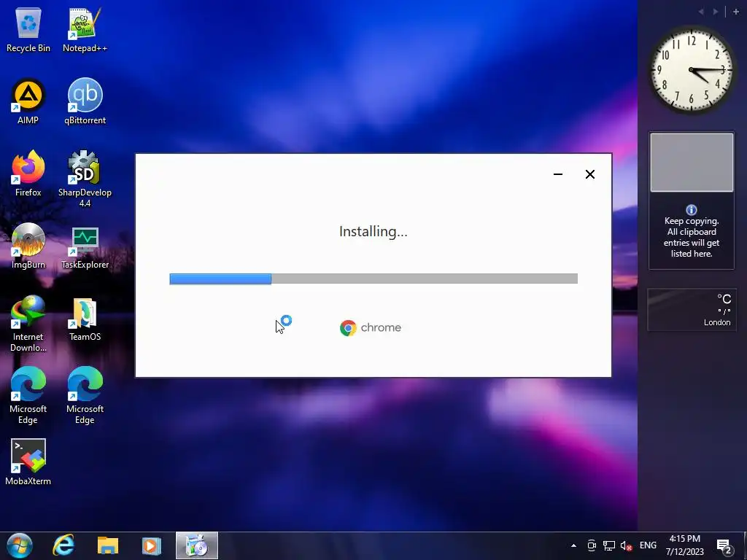Show hidden system tray icons
Viewport: 747px width, 560px height.
(573, 545)
